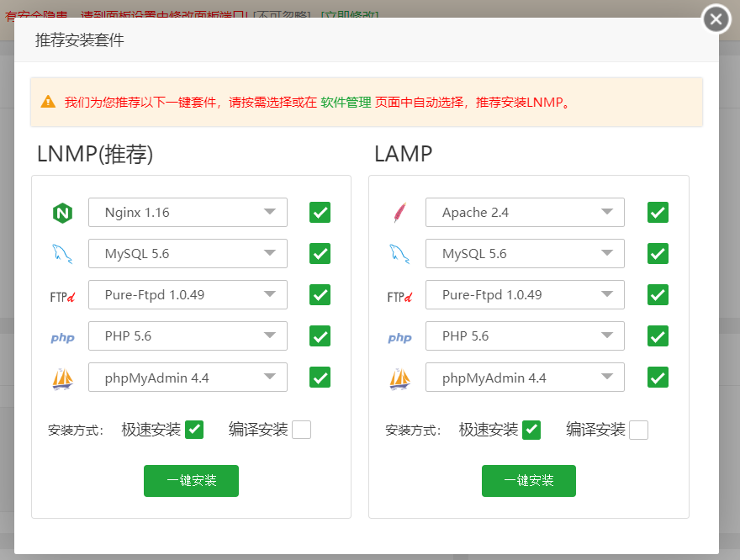Uncheck phpMyAdmin 4.4 in LNMP
The height and width of the screenshot is (560, 740).
tap(320, 377)
